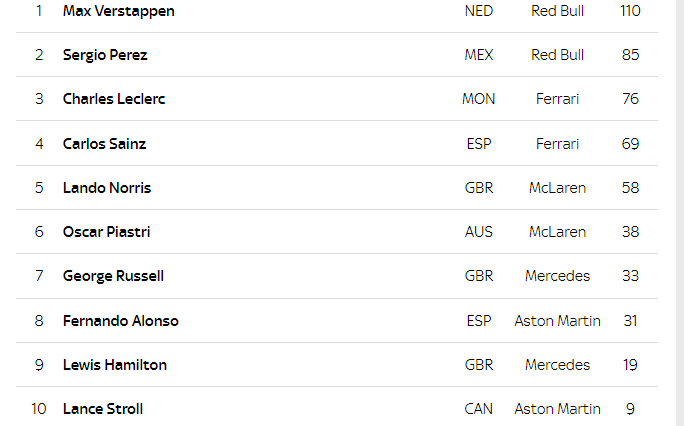Click the vertical scrollbar track
684x426 pixels.
tap(680, 213)
